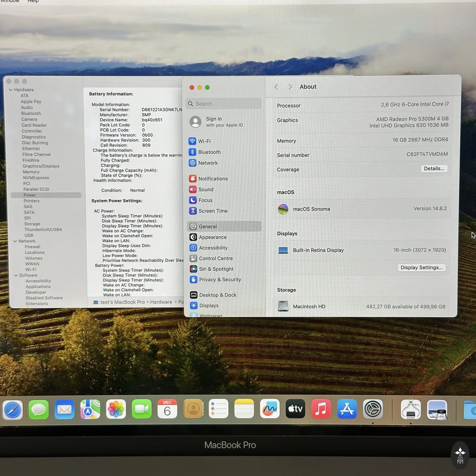The image size is (476, 476).
Task: Select Printers in System Information sidebar
Action: [32, 201]
